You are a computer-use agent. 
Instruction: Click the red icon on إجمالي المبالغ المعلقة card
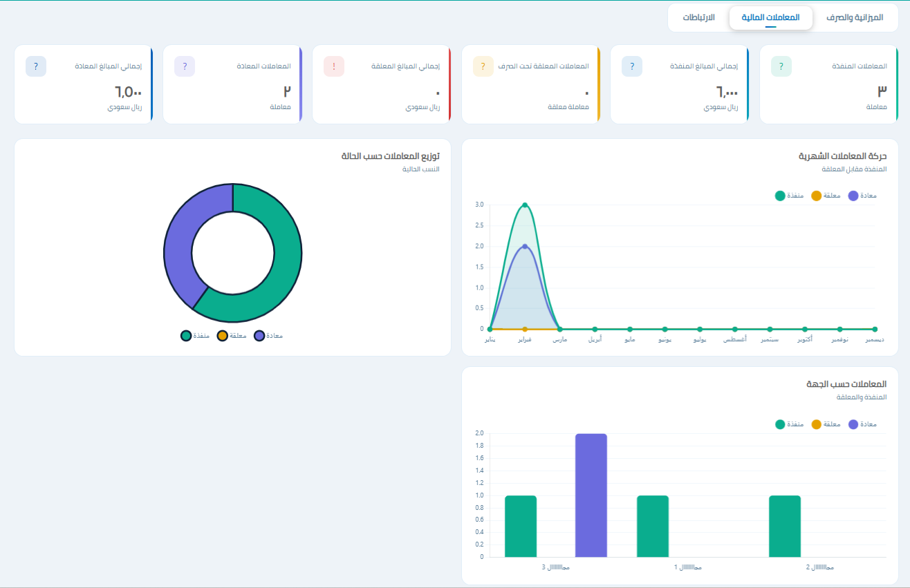tap(334, 66)
